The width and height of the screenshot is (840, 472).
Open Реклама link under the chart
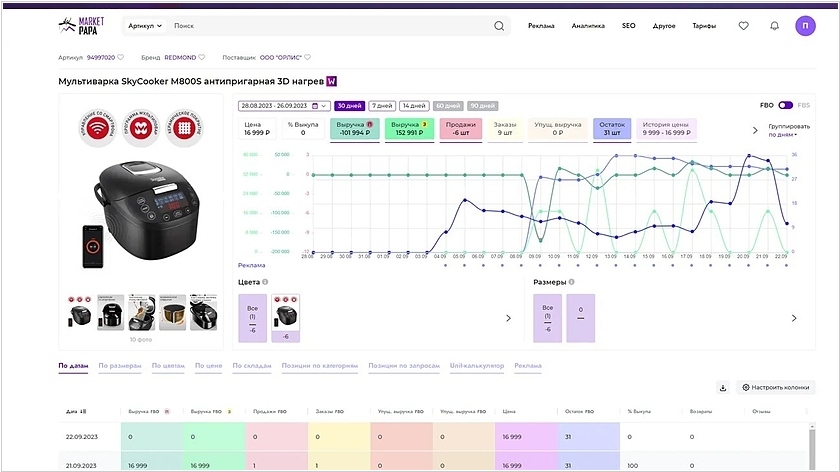point(252,265)
